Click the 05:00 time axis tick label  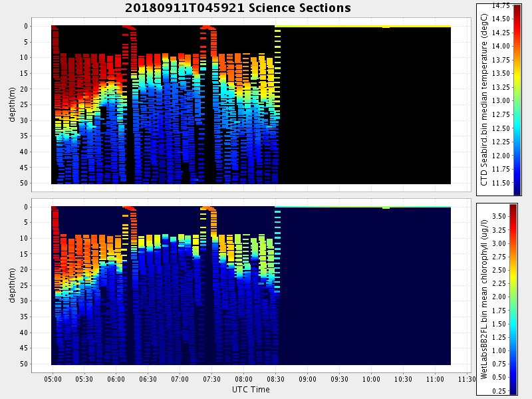(53, 379)
